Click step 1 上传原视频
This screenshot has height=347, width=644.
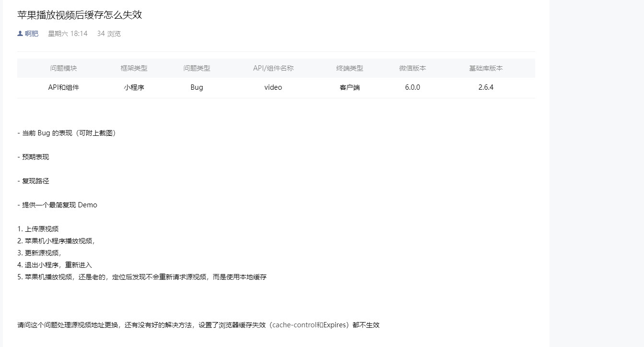[38, 229]
